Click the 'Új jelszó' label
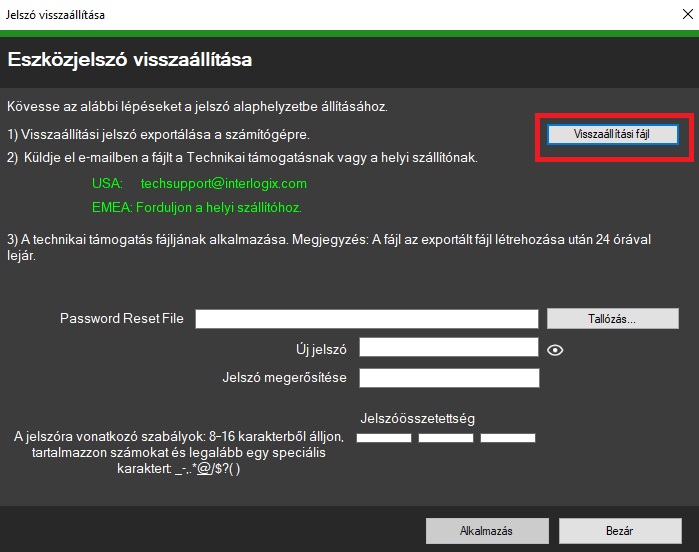This screenshot has width=699, height=552. tap(321, 349)
